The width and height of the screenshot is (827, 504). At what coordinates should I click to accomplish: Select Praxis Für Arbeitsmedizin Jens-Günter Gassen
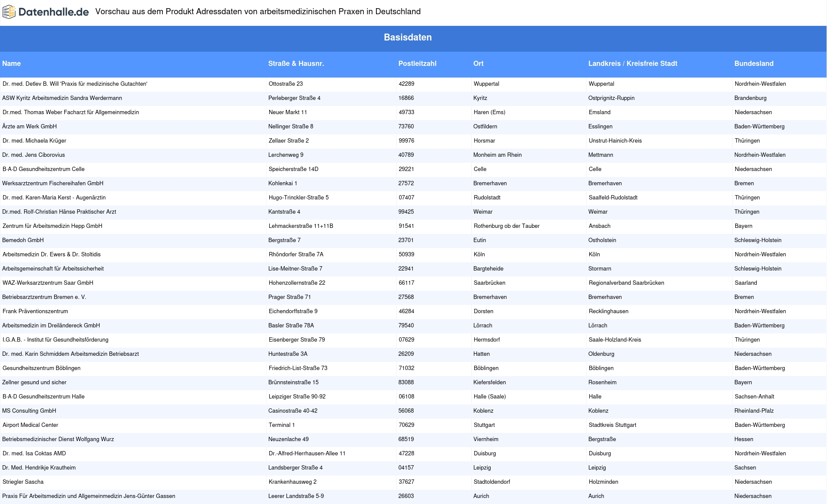[x=89, y=496]
